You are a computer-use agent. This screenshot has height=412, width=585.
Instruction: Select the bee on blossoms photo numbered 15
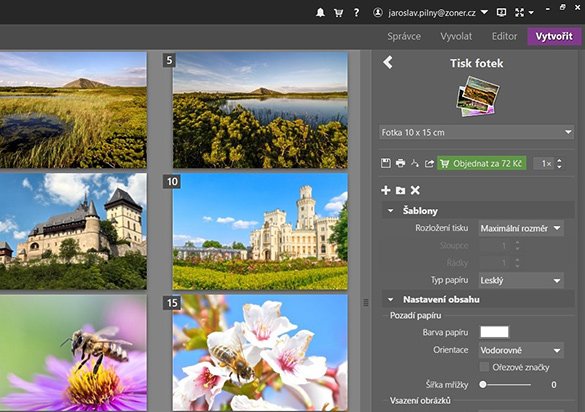pyautogui.click(x=260, y=353)
